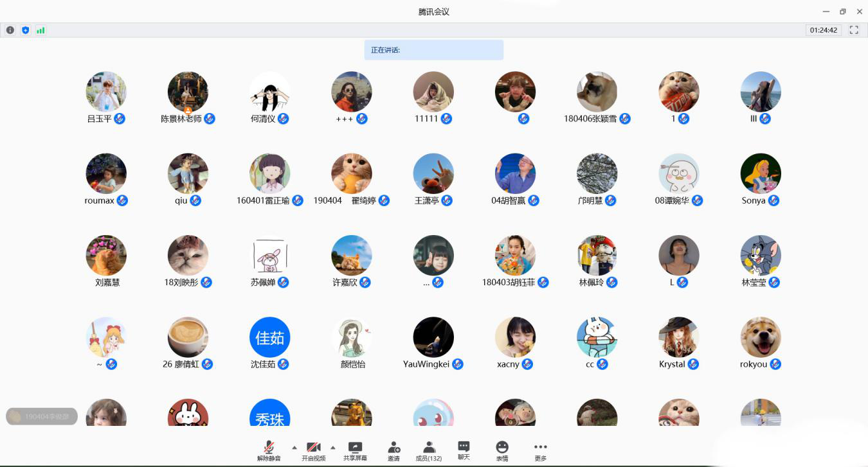Viewport: 868px width, 467px height.
Task: Turn on the video camera
Action: (313, 451)
